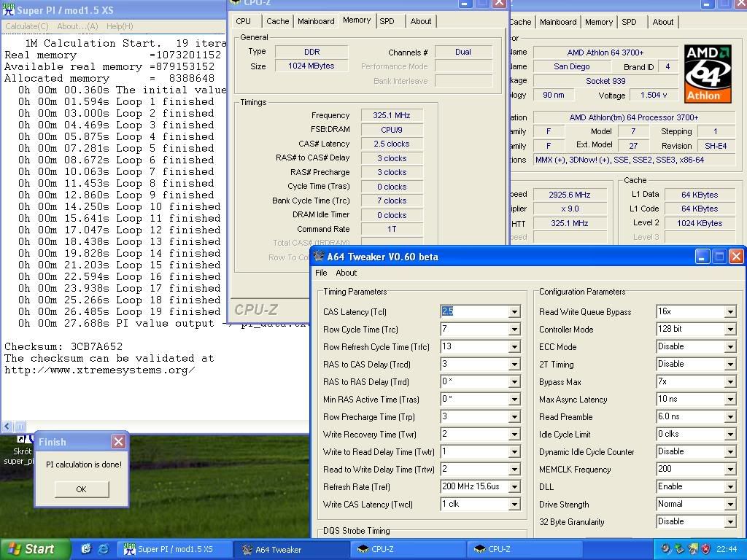
Task: Open the Drive Strength dropdown
Action: click(x=730, y=505)
